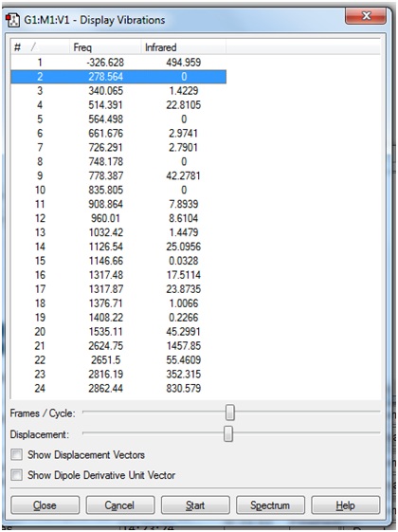The width and height of the screenshot is (398, 532).
Task: Select mode 6 with frequency 661.676
Action: point(118,134)
